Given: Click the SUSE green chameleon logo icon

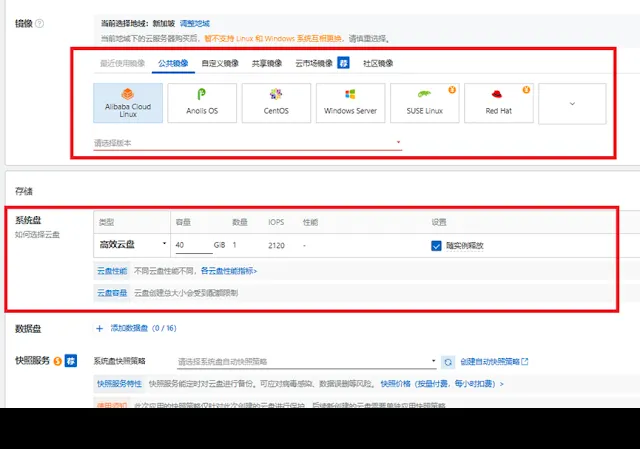Looking at the screenshot, I should 424,94.
